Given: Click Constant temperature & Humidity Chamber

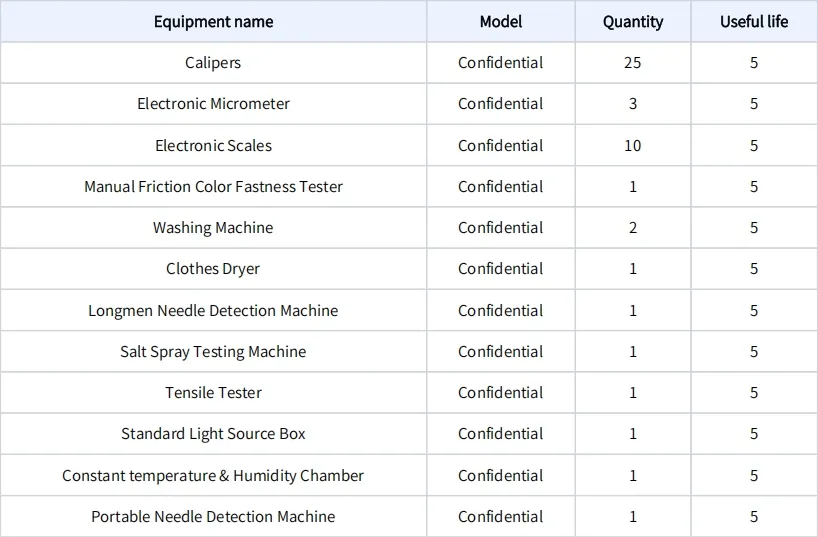Looking at the screenshot, I should [213, 475].
